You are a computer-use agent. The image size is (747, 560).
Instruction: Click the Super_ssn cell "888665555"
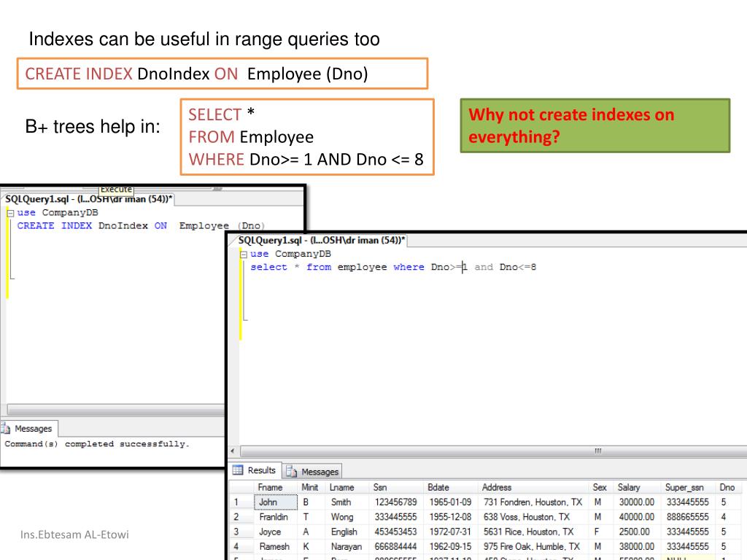(x=689, y=517)
